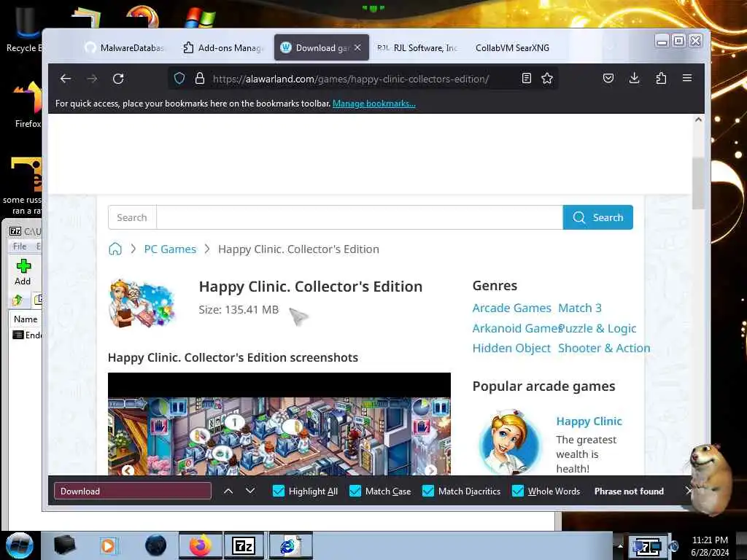Click scrollbar up arrow
Image resolution: width=747 pixels, height=560 pixels.
click(x=698, y=120)
